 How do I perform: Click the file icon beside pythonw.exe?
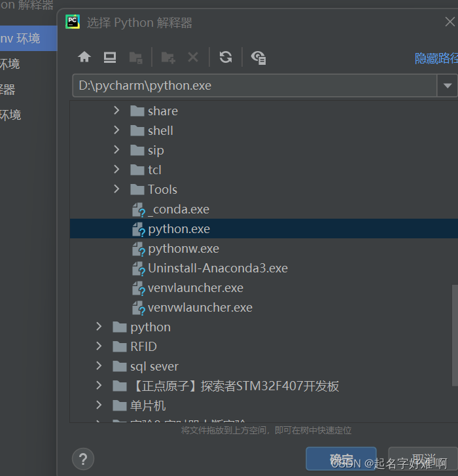coord(139,249)
